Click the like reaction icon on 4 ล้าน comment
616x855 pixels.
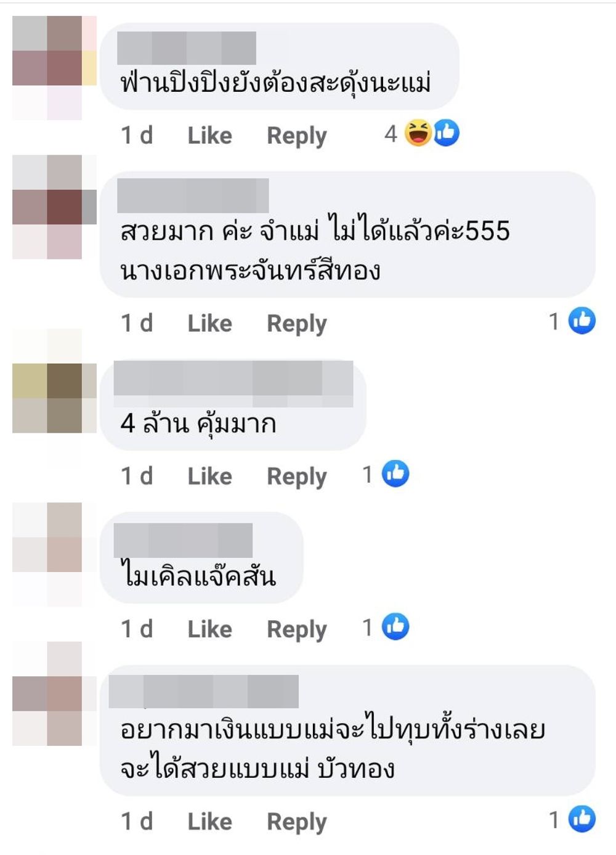click(x=395, y=473)
